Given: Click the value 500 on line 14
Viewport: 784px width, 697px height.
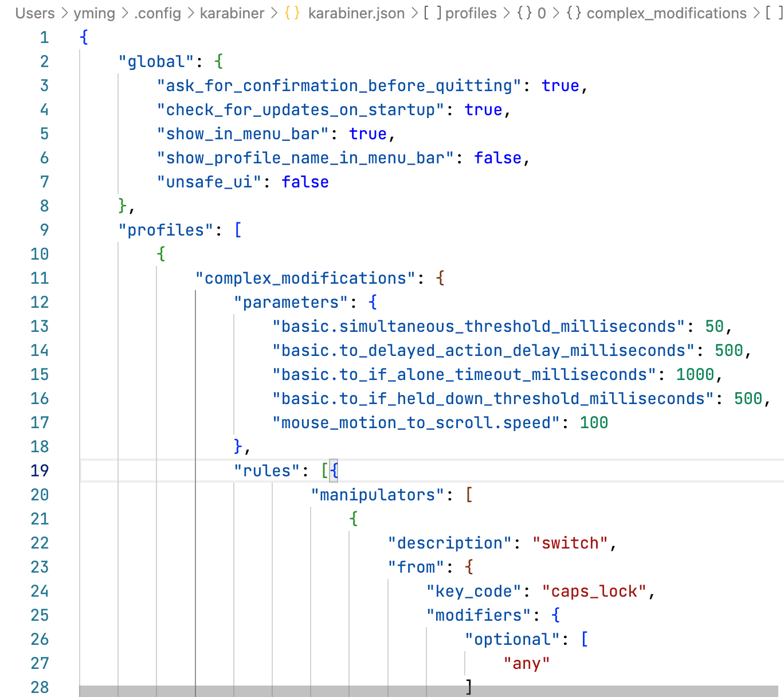Looking at the screenshot, I should pyautogui.click(x=729, y=350).
